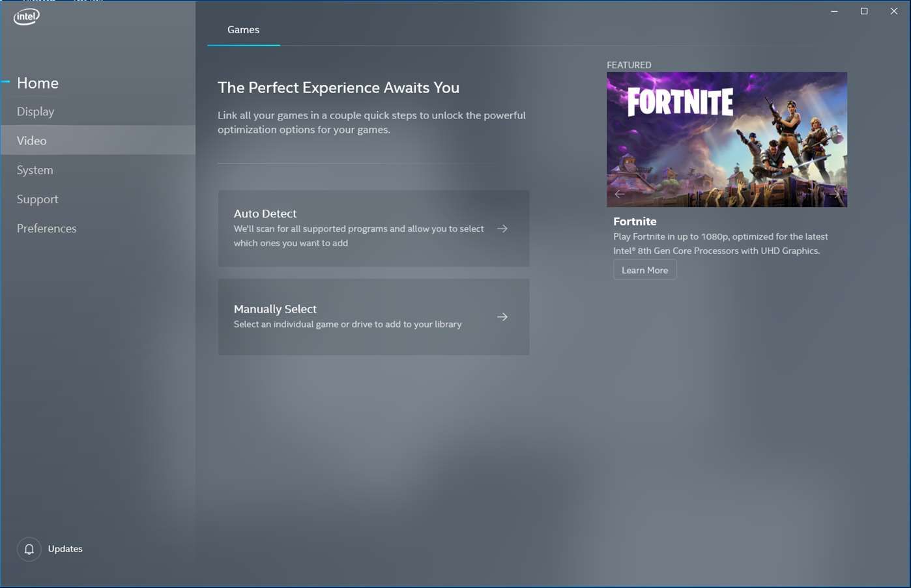
Task: Click the featured Fortnite banner image
Action: (727, 139)
